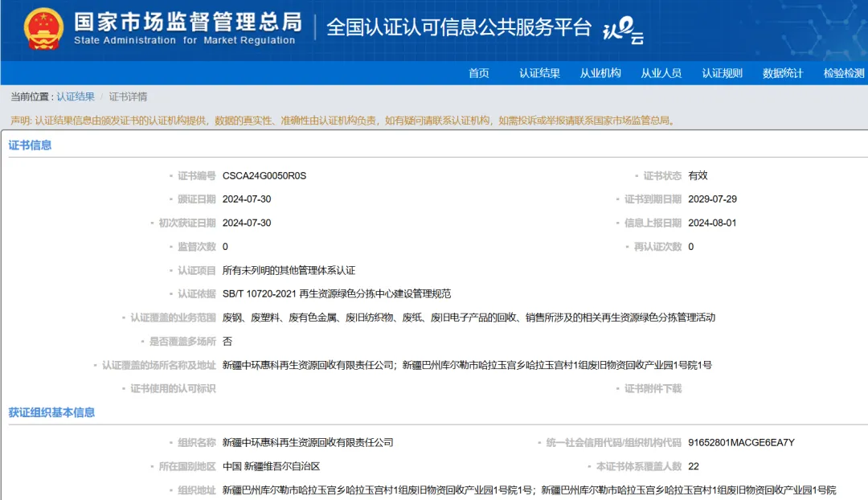Click the 认证结果 breadcrumb link

pos(76,97)
